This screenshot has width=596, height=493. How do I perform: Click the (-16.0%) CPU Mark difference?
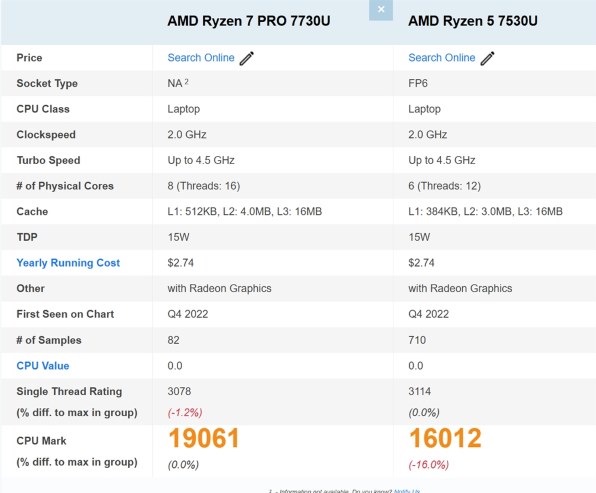point(429,464)
